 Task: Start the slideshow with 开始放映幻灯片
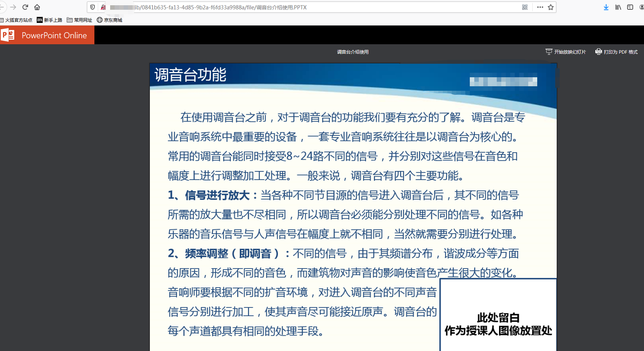[x=566, y=52]
